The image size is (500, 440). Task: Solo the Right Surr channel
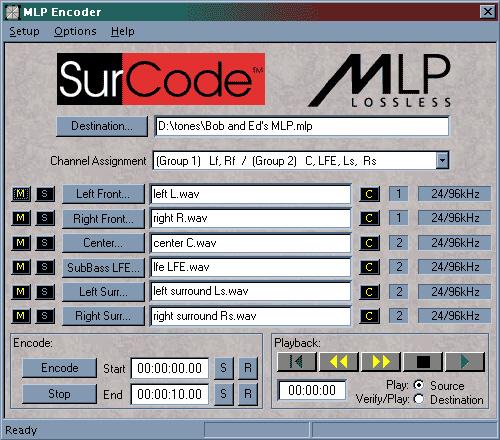tap(45, 316)
